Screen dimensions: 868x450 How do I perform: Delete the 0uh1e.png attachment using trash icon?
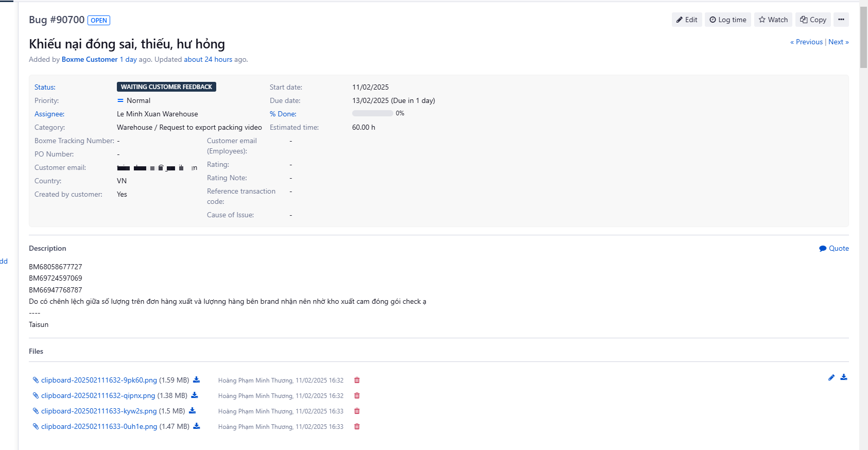[x=357, y=427]
